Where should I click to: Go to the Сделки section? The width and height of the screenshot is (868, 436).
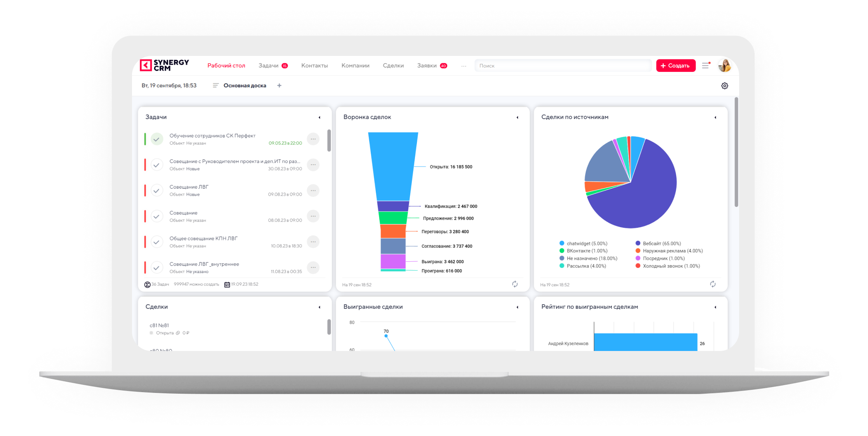pyautogui.click(x=393, y=66)
